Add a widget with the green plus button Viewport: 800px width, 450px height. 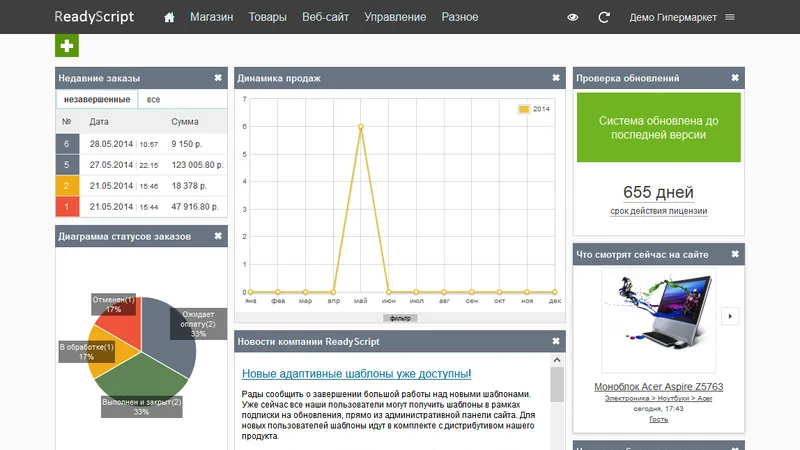coord(67,46)
